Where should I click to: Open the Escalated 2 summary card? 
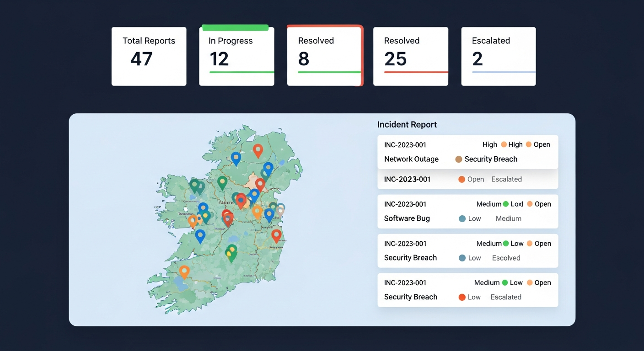pyautogui.click(x=499, y=56)
